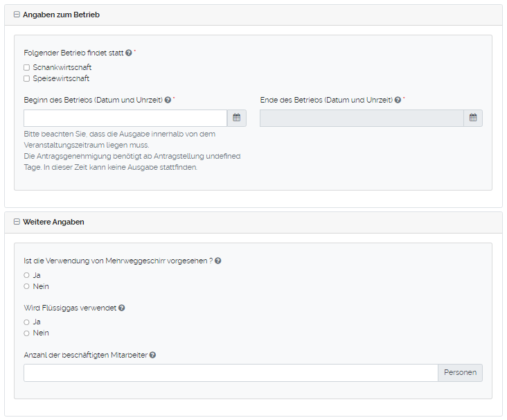
Task: Open calendar picker for Beginn des Betriebs
Action: click(236, 118)
